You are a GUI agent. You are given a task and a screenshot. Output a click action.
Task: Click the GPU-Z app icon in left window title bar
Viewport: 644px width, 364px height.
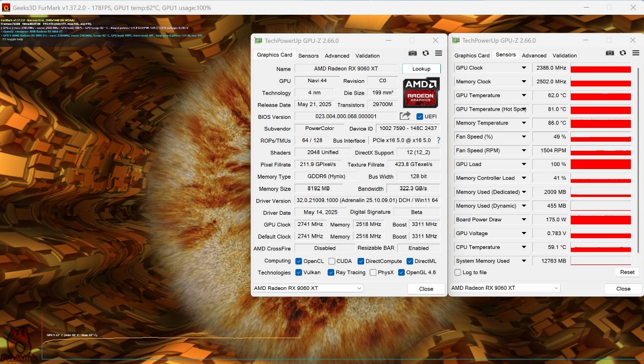[x=259, y=41]
